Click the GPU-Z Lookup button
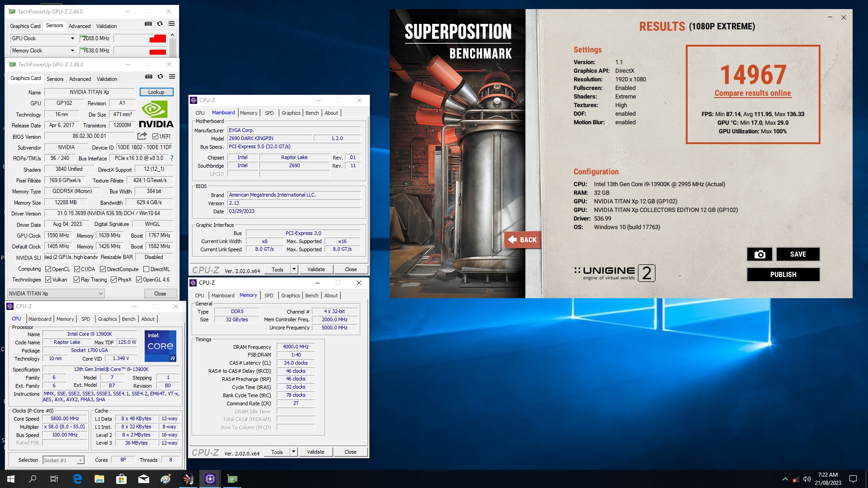868x488 pixels. 156,92
